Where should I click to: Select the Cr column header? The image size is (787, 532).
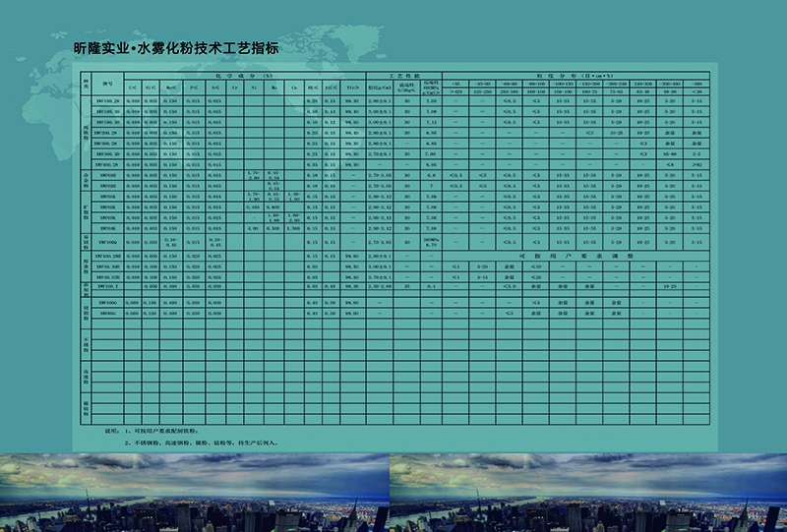234,88
